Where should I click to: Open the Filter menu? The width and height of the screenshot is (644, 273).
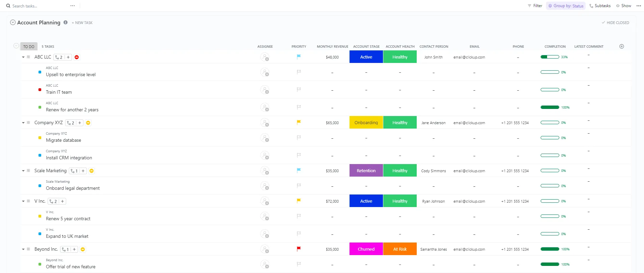tap(535, 6)
